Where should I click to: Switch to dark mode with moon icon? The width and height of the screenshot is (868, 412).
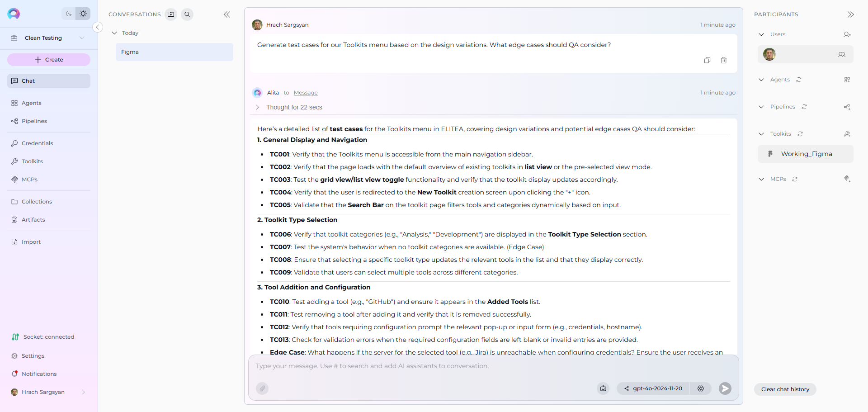click(x=69, y=14)
